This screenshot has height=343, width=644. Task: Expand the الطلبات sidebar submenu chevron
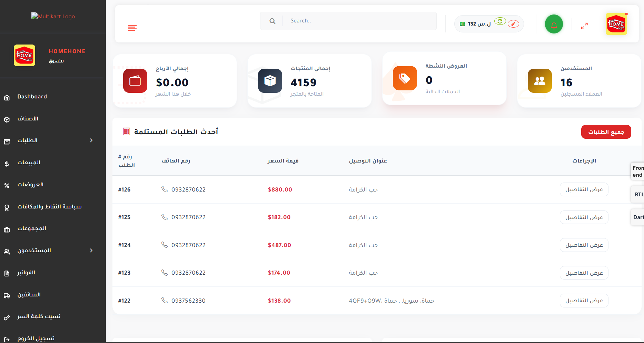click(x=91, y=140)
